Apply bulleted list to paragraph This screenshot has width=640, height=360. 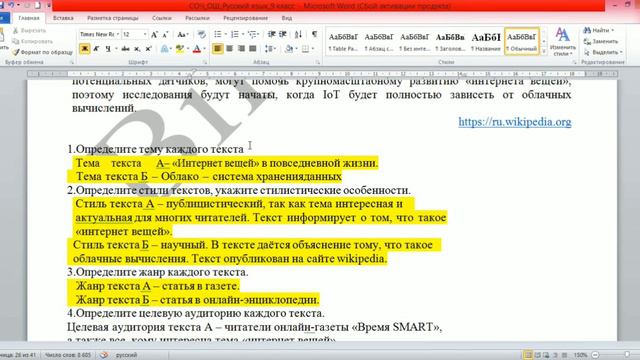tap(218, 34)
